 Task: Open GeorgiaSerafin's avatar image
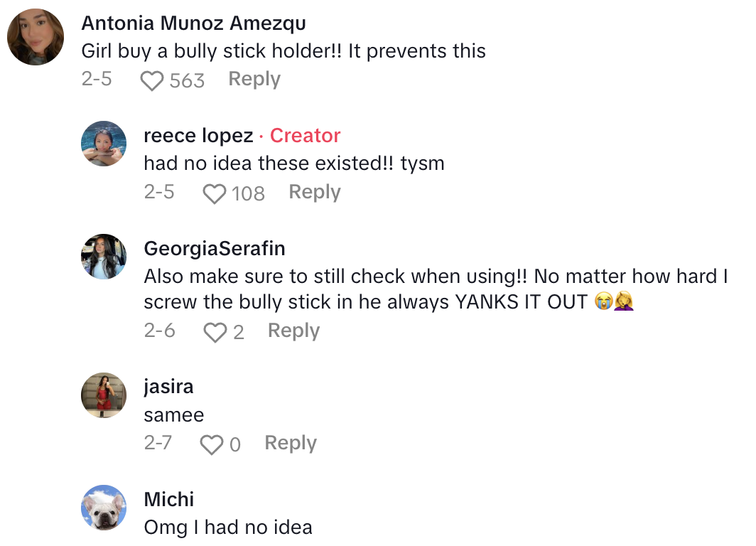coord(103,257)
